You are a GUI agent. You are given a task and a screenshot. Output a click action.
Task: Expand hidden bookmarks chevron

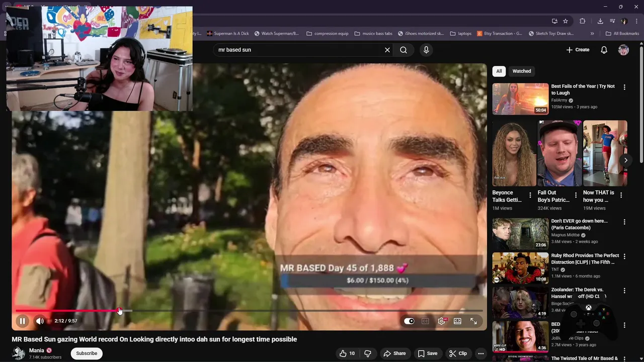click(592, 34)
